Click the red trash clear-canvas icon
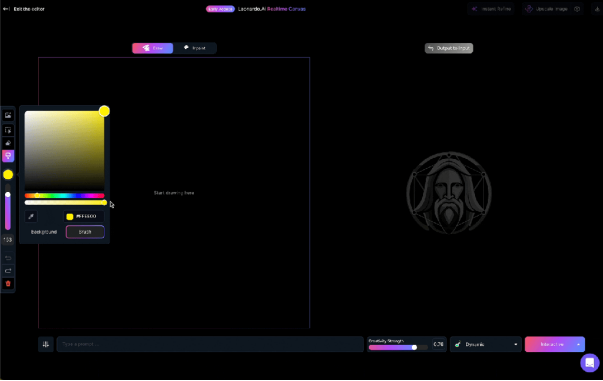The image size is (603, 381). (8, 284)
